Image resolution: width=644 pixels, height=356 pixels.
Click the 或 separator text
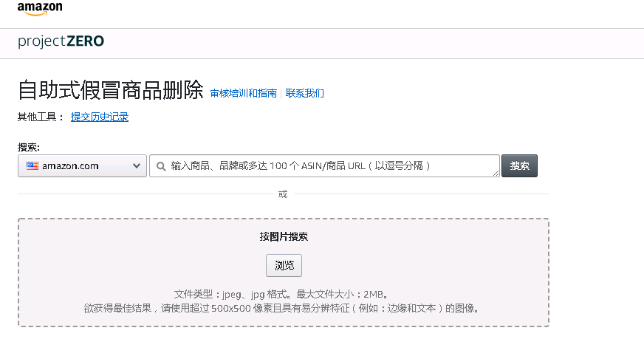[x=283, y=194]
